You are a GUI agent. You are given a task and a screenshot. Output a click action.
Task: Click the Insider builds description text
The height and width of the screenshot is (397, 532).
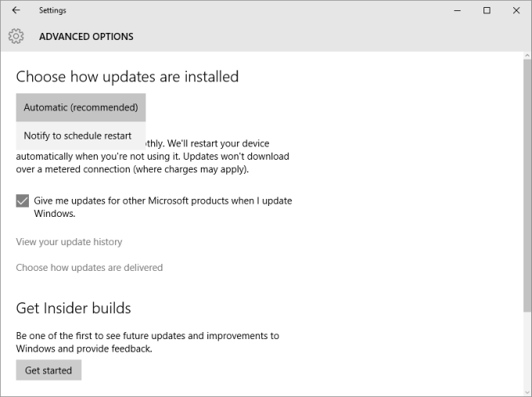pyautogui.click(x=147, y=342)
